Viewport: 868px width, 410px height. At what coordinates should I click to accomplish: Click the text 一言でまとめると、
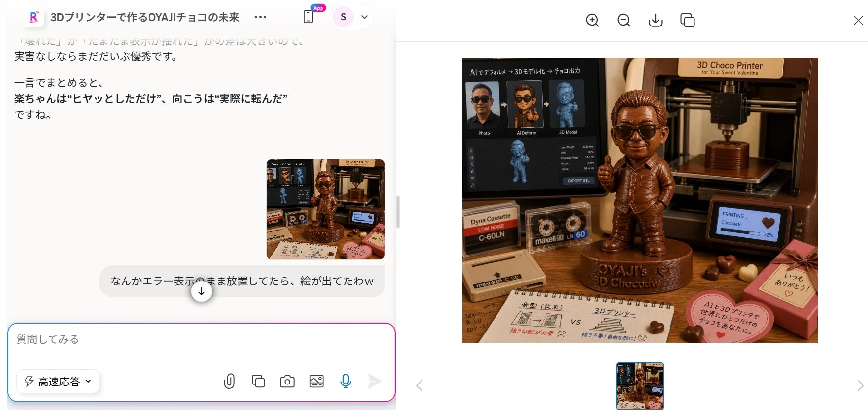click(x=59, y=83)
